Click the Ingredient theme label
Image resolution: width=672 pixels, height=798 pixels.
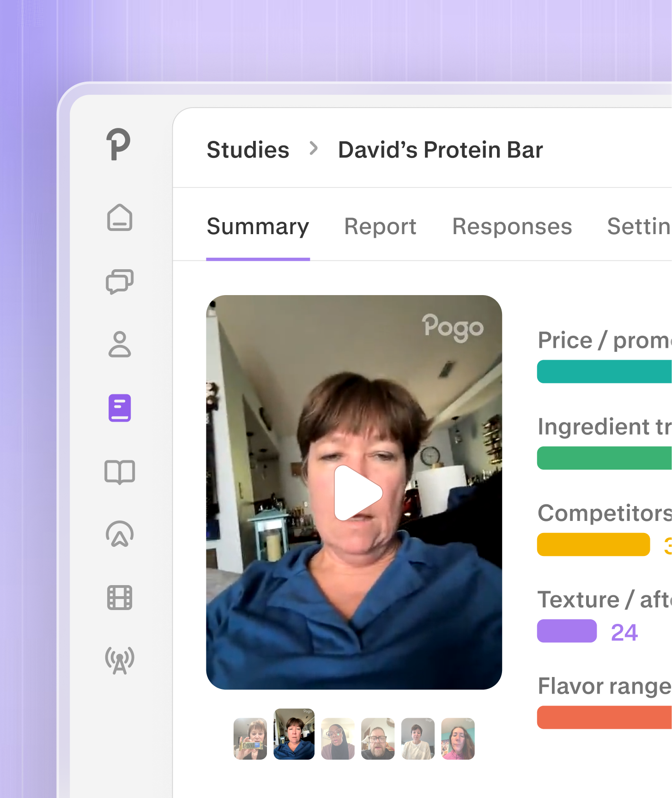(605, 426)
